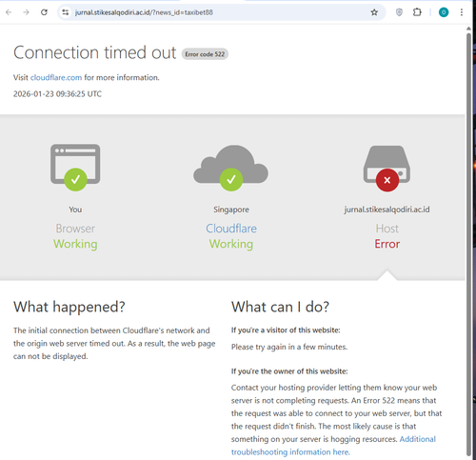The width and height of the screenshot is (476, 460).
Task: Click the red Error status text
Action: (387, 244)
